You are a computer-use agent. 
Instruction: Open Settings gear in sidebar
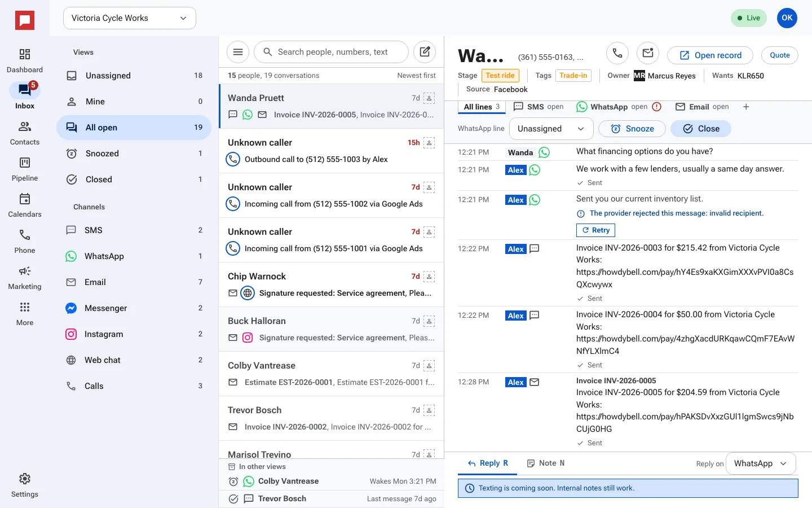(x=25, y=485)
